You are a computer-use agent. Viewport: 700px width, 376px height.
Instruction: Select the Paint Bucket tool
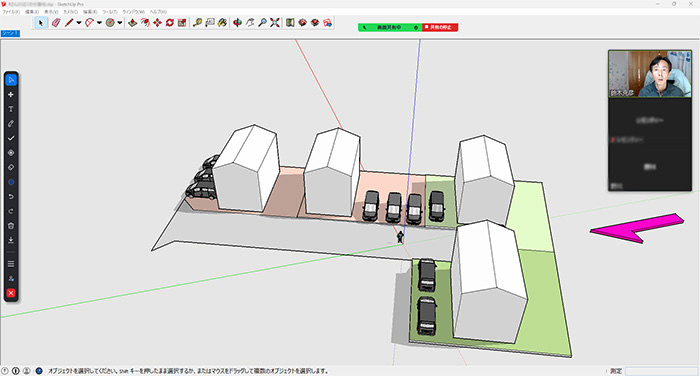[222, 23]
